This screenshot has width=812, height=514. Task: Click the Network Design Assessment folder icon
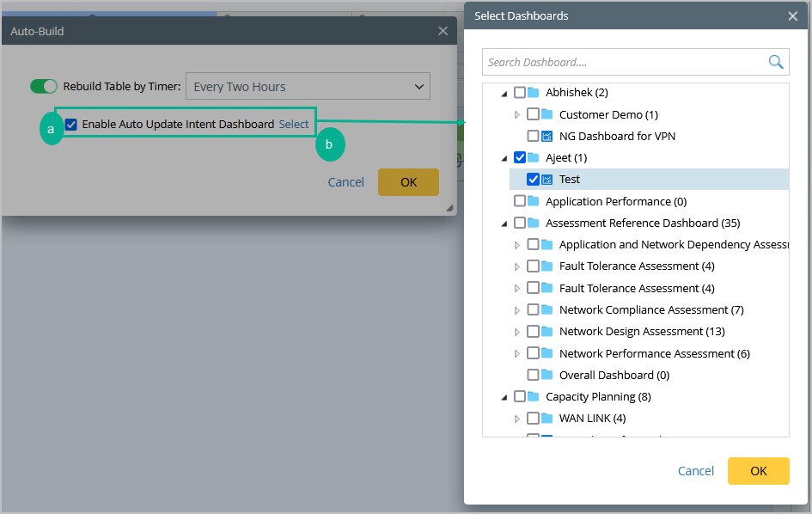[x=546, y=331]
